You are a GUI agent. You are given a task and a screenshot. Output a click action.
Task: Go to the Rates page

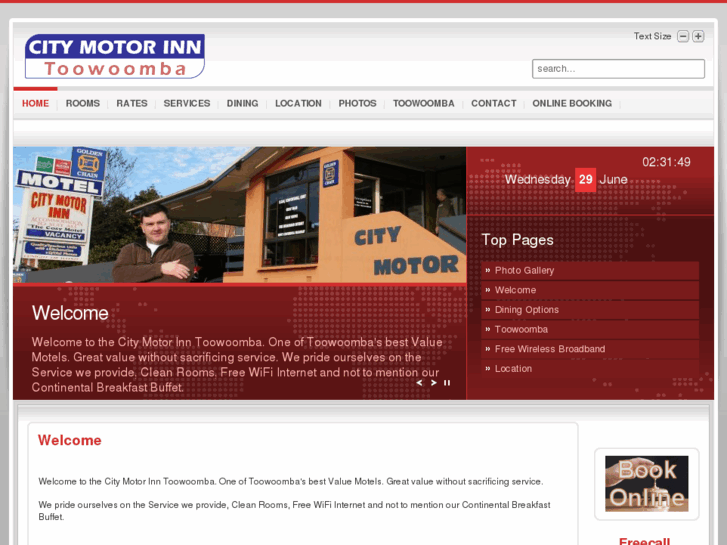click(132, 103)
